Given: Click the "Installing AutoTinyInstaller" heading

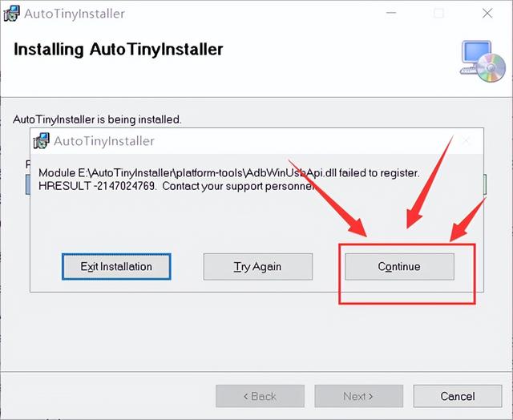Looking at the screenshot, I should point(119,50).
